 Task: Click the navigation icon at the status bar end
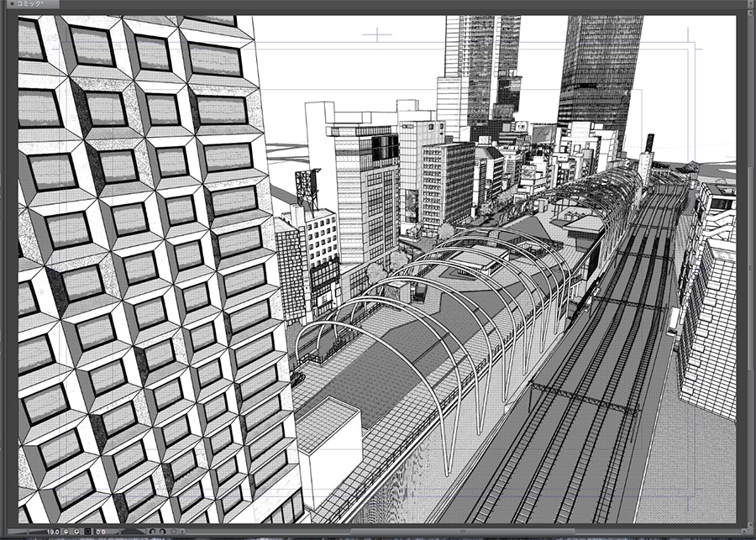point(182,531)
